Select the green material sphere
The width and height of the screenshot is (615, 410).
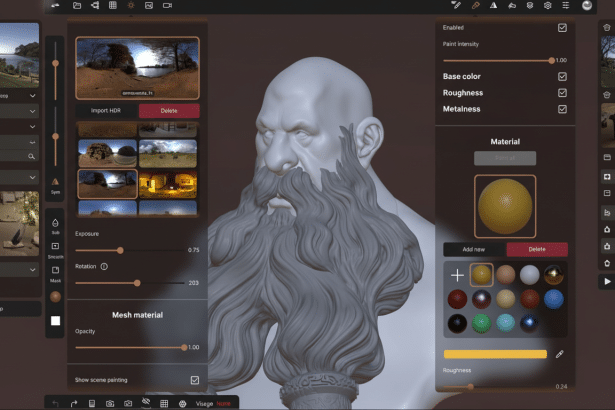[481, 323]
